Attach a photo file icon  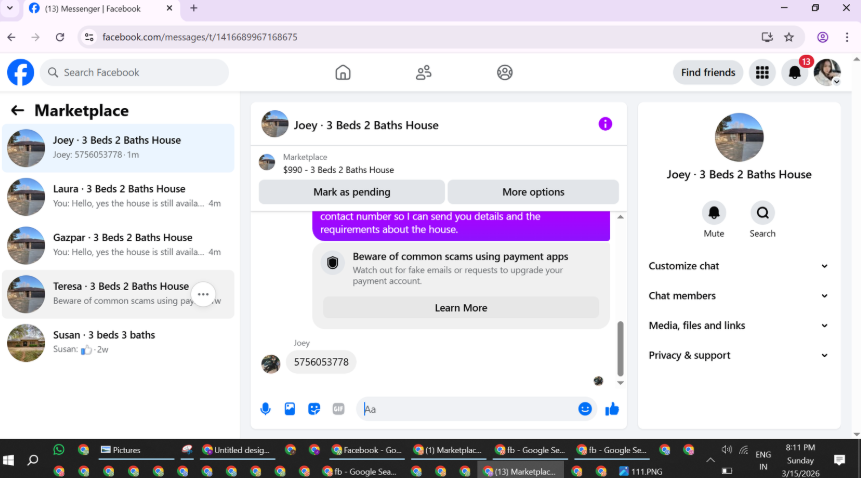[290, 409]
